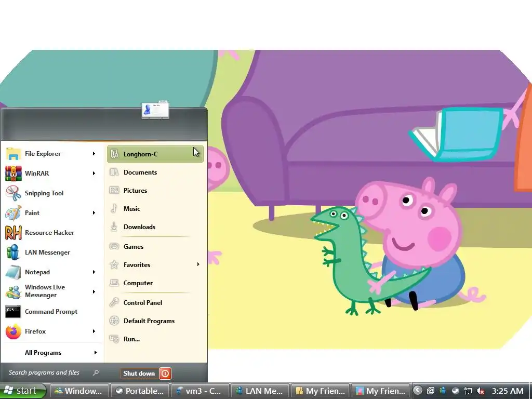Click the LAN Messenger tray icon
532x399 pixels.
443,391
